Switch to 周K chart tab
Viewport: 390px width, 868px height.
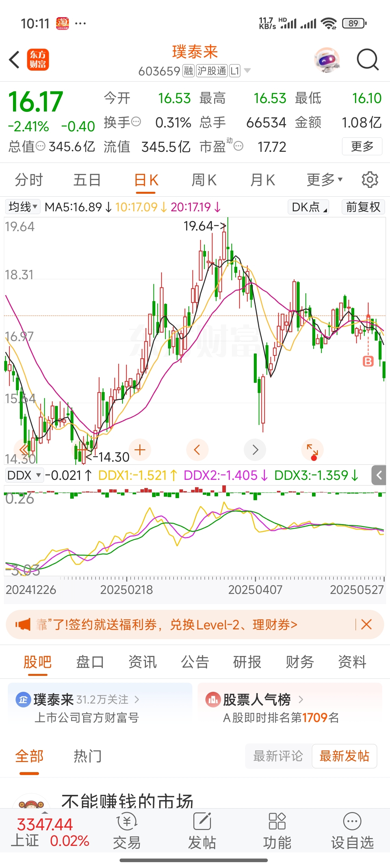pos(204,179)
